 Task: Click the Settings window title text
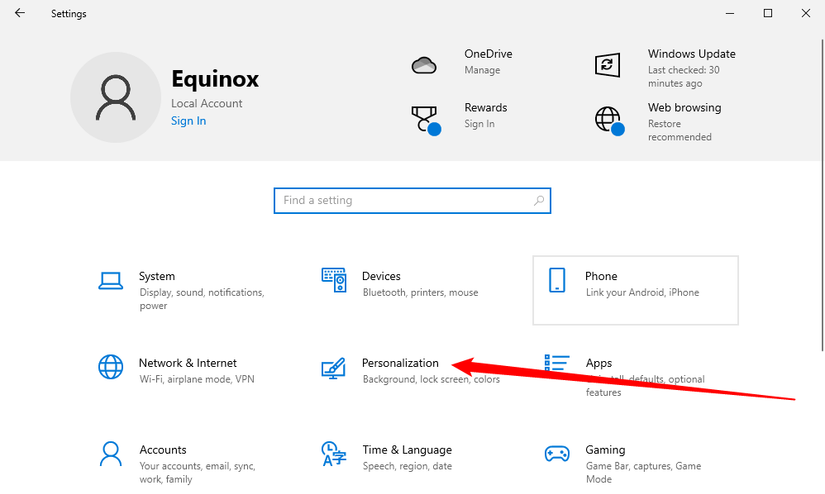pyautogui.click(x=68, y=14)
